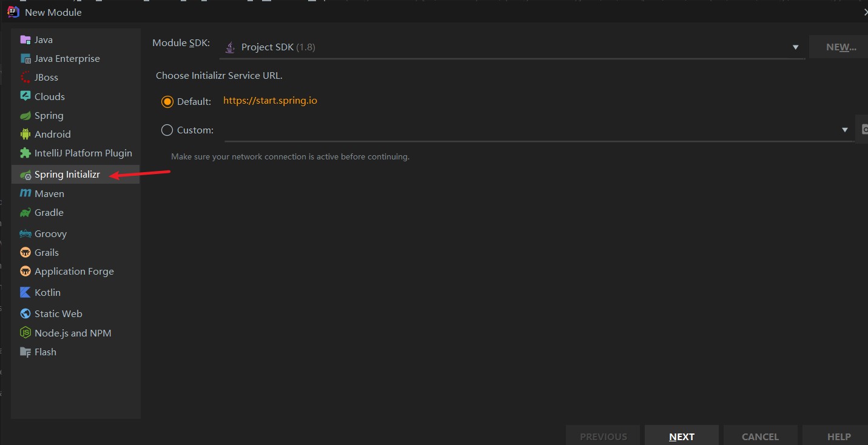Open the https://start.spring.io link

[270, 101]
